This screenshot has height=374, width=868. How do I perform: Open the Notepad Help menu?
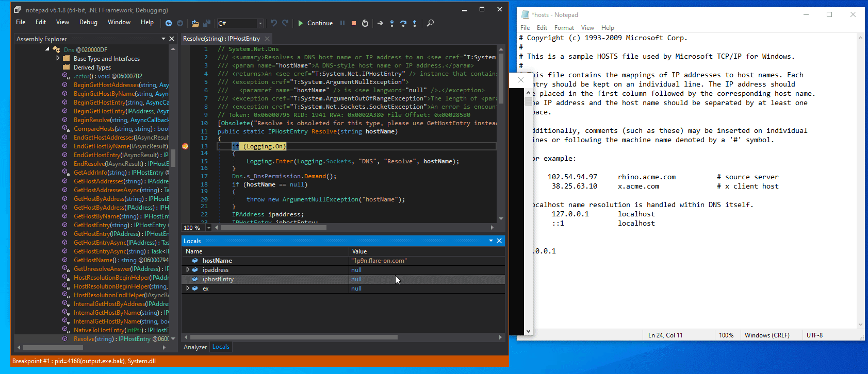[x=608, y=28]
